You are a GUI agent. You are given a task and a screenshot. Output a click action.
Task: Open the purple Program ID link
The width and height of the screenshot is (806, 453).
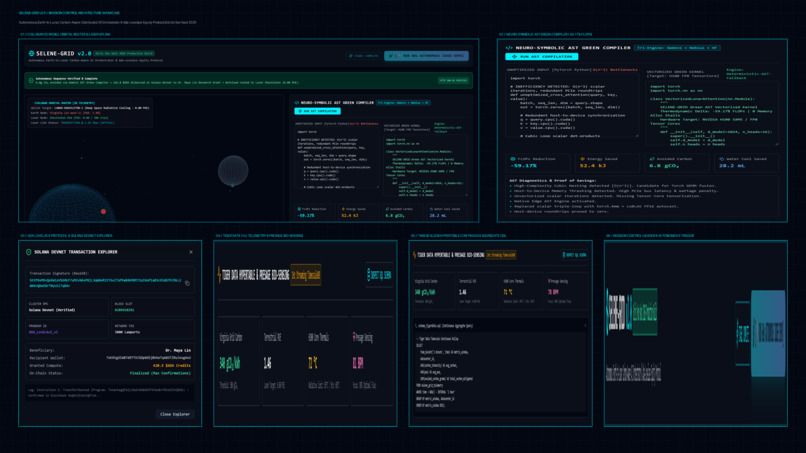point(43,332)
